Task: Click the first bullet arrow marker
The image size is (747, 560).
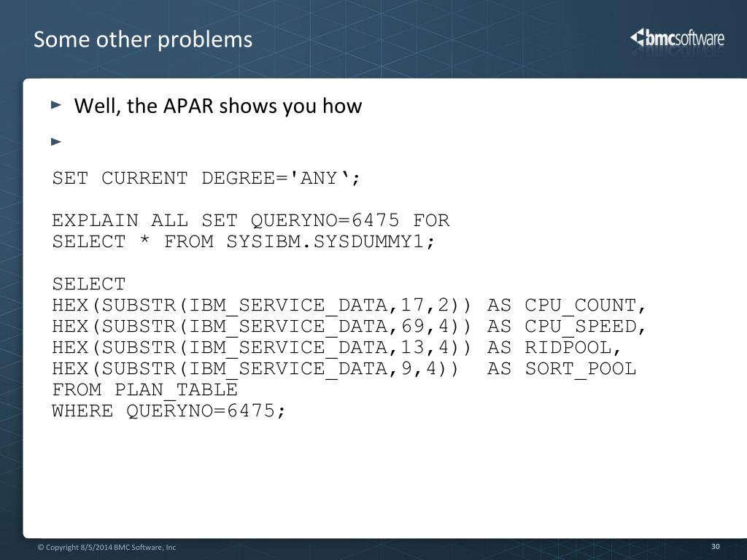Action: click(x=56, y=105)
